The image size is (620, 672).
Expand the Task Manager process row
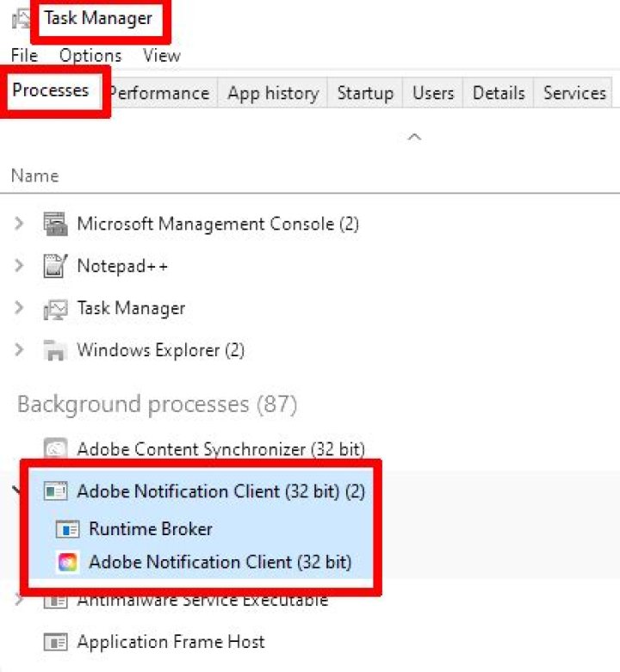point(19,307)
